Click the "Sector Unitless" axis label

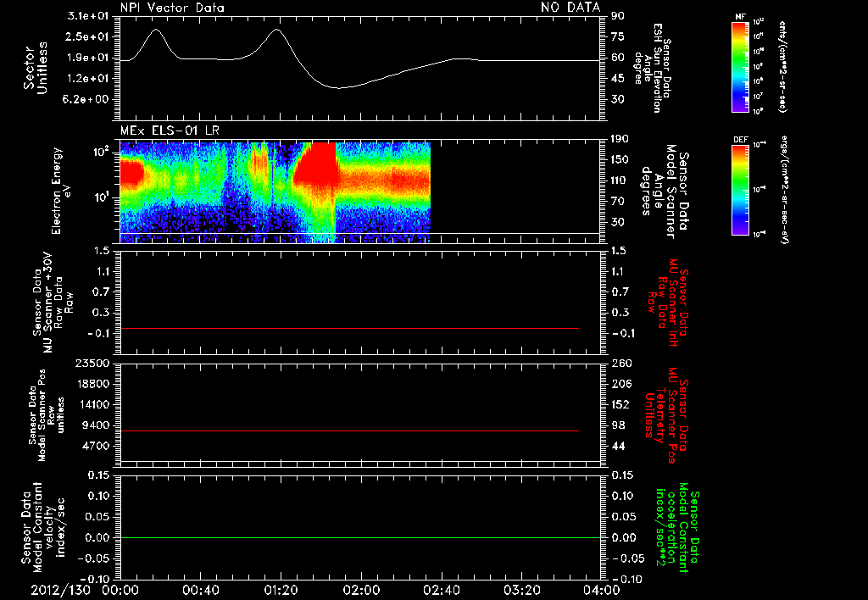(x=36, y=68)
